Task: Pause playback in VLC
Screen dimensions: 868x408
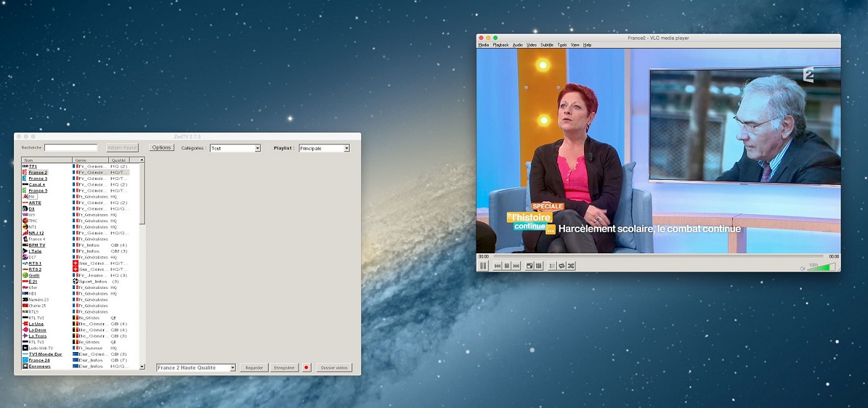Action: pyautogui.click(x=483, y=266)
